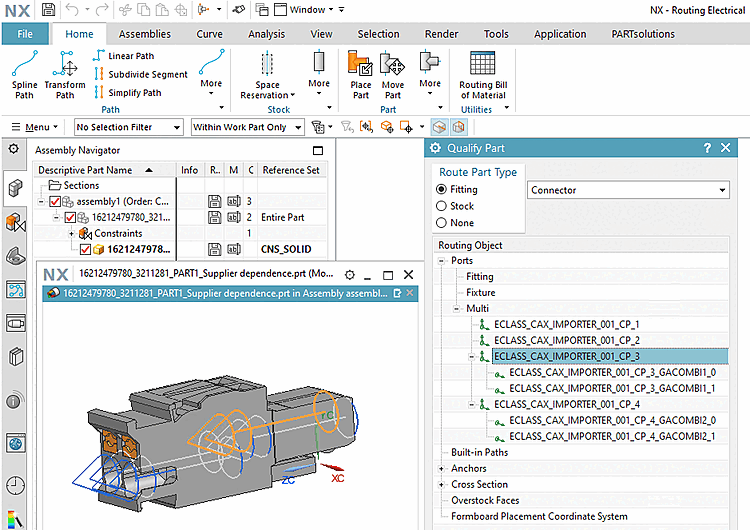Open the File menu
This screenshot has width=750, height=530.
point(25,34)
